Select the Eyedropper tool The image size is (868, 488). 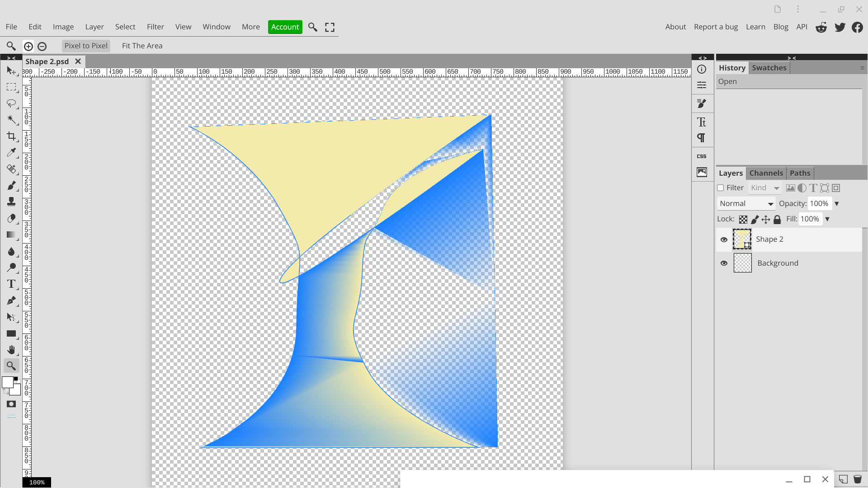(x=11, y=152)
